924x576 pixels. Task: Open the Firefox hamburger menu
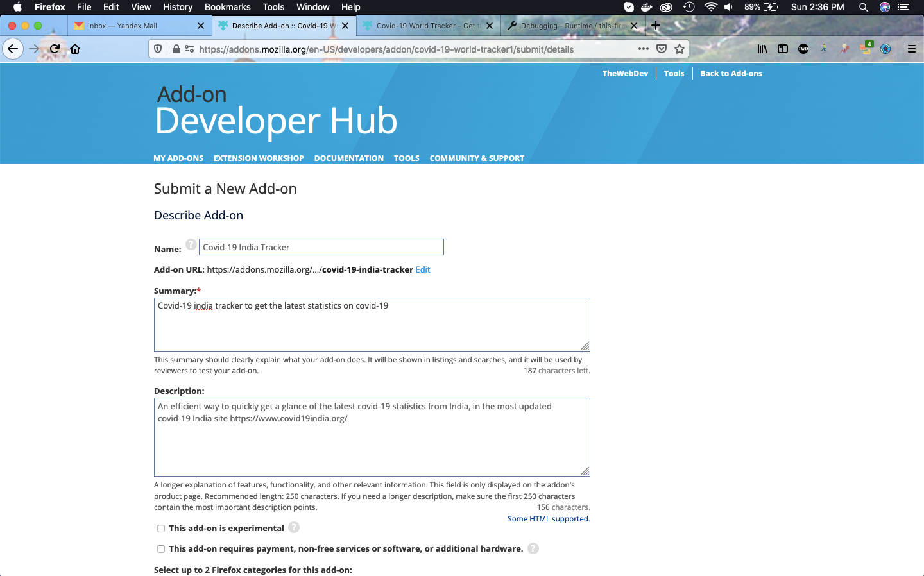point(911,49)
